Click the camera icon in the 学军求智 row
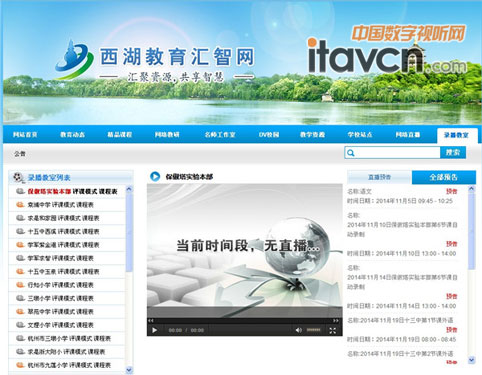The image size is (482, 375). [x=20, y=258]
